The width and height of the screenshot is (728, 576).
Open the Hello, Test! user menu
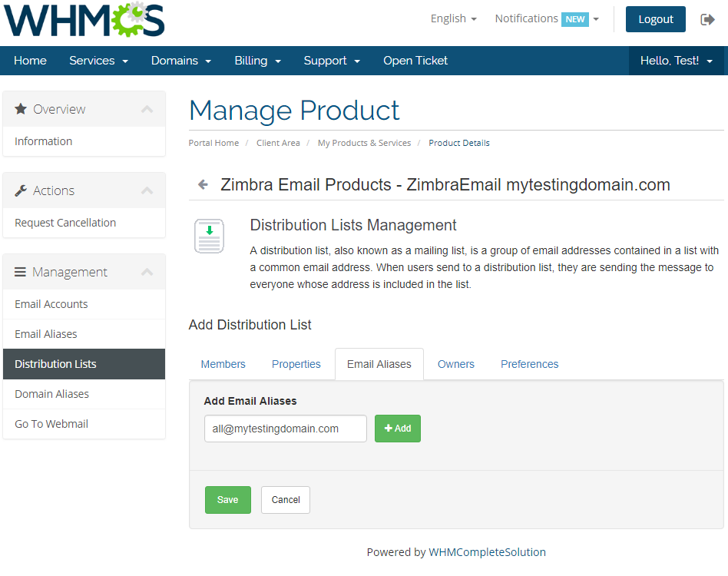tap(676, 61)
